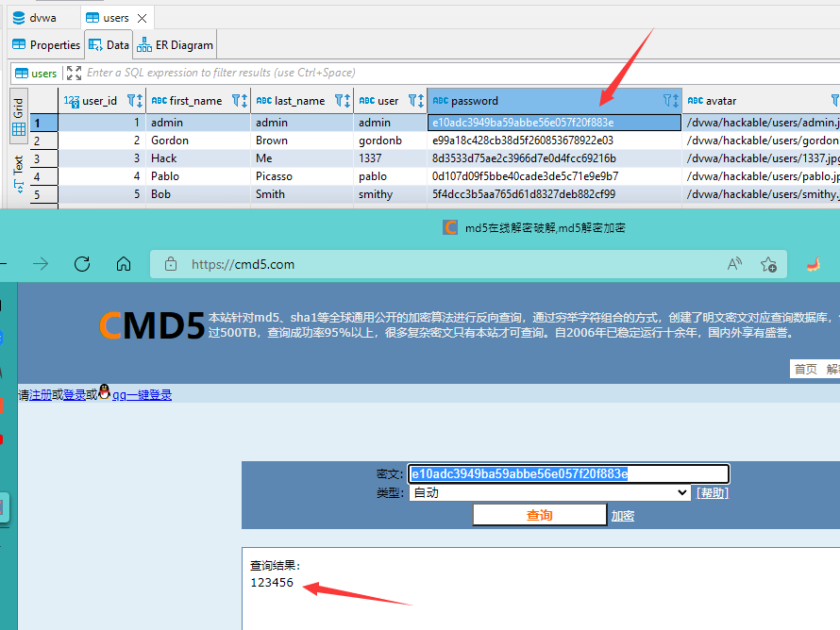
Task: Switch to the dvwa database tab
Action: click(34, 18)
